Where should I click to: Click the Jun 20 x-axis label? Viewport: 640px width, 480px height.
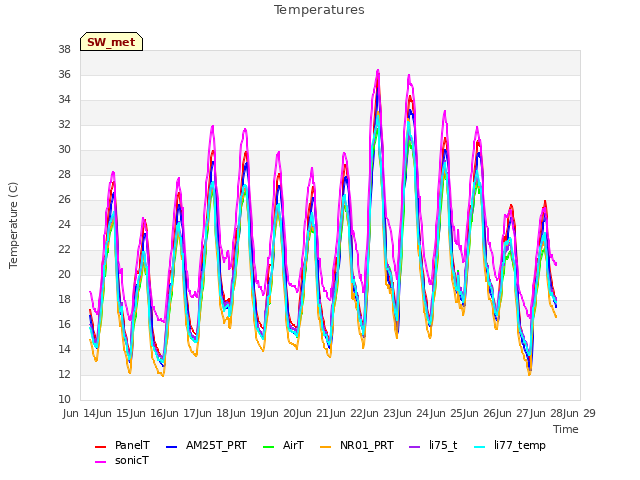point(280,413)
